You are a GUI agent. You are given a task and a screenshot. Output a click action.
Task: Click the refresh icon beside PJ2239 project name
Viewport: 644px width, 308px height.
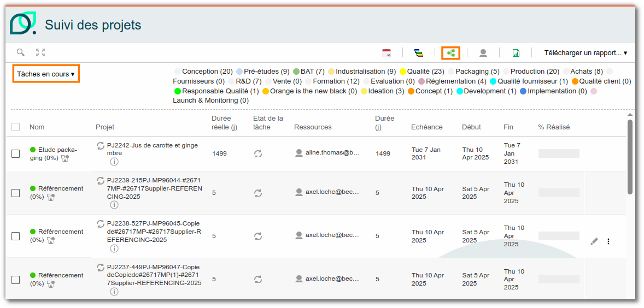(x=101, y=180)
